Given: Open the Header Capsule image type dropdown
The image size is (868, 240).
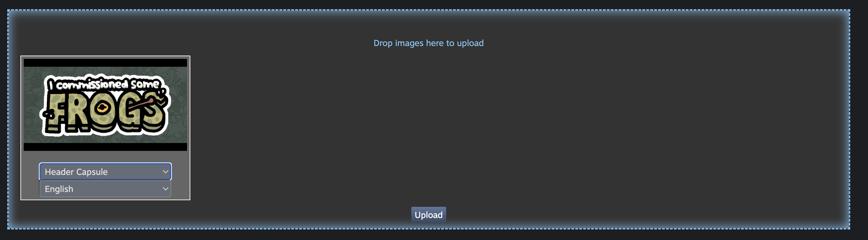Looking at the screenshot, I should tap(105, 172).
